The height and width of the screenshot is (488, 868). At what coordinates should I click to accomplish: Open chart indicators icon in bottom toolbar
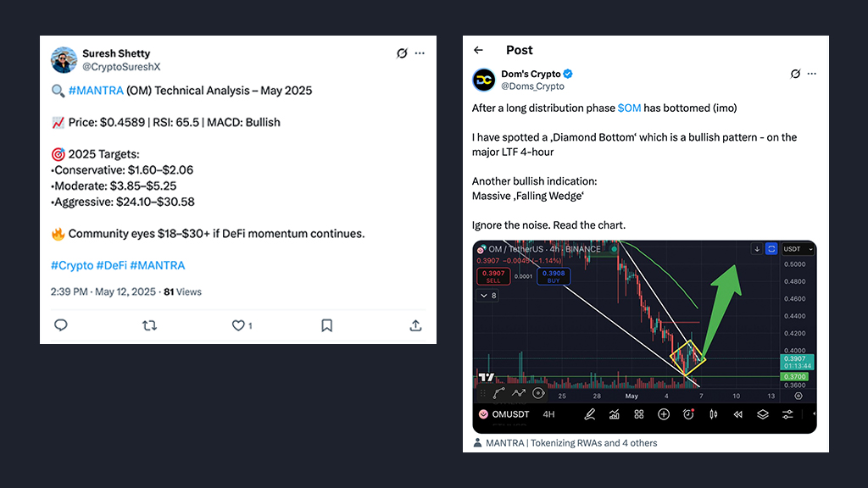coord(615,413)
